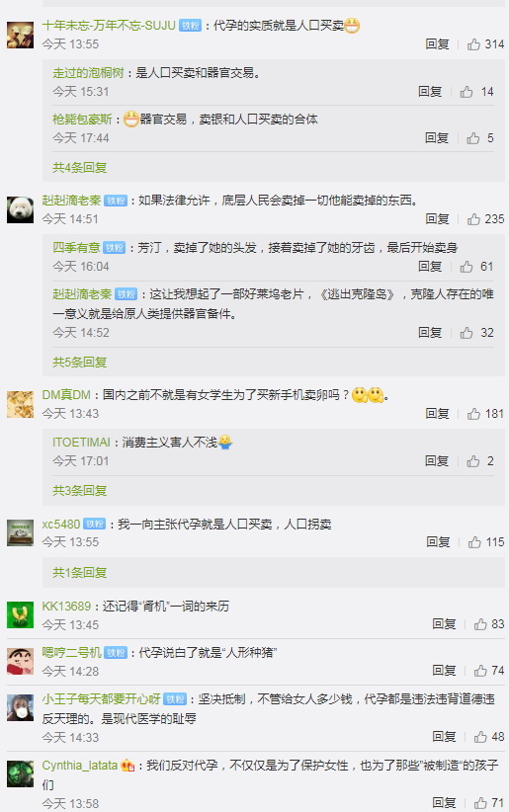Image resolution: width=509 pixels, height=812 pixels.
Task: Open 赳赳滴老秦's profile from top-level comment
Action: (x=71, y=201)
